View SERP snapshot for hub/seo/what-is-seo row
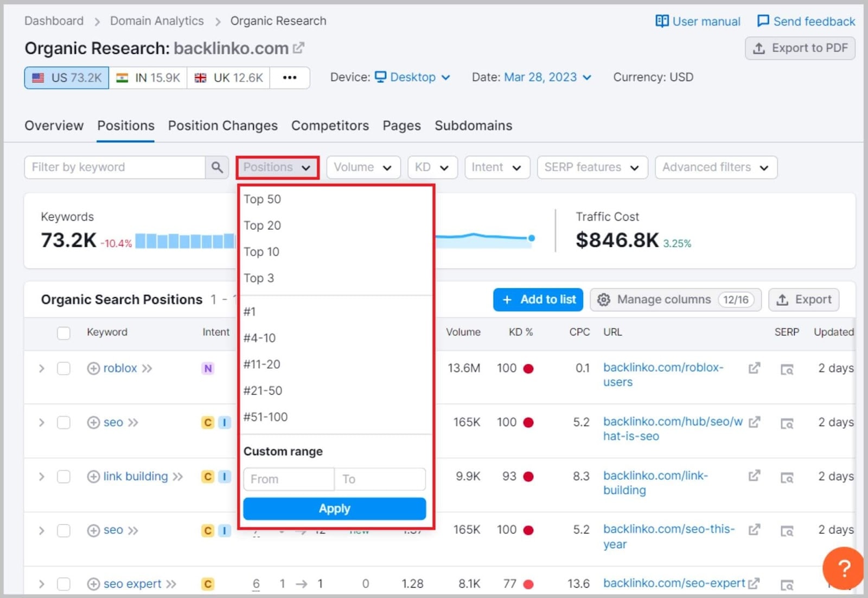 pos(787,423)
